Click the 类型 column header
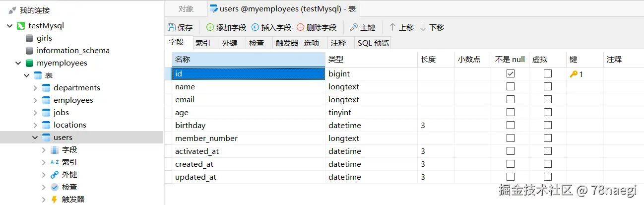The image size is (644, 205). click(x=371, y=60)
